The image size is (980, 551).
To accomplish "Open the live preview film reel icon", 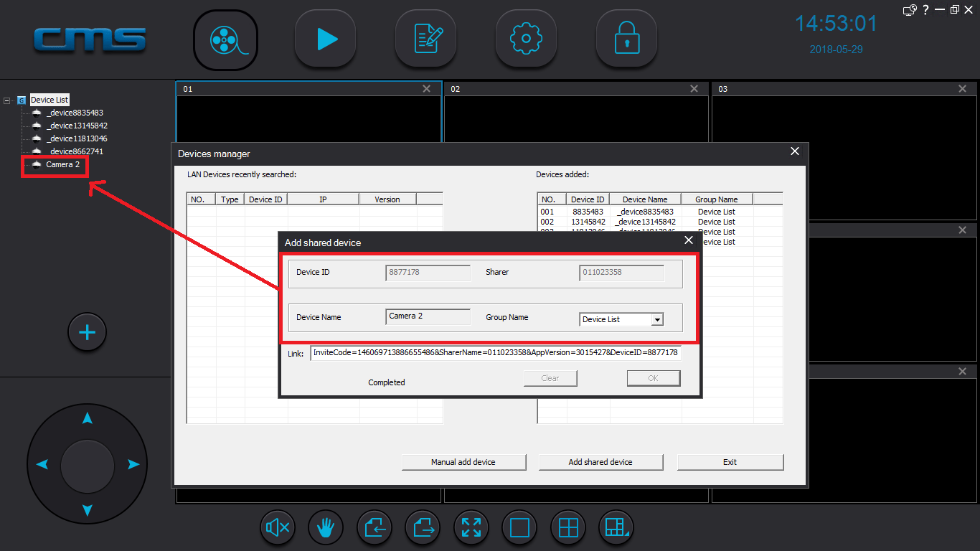I will (x=225, y=39).
